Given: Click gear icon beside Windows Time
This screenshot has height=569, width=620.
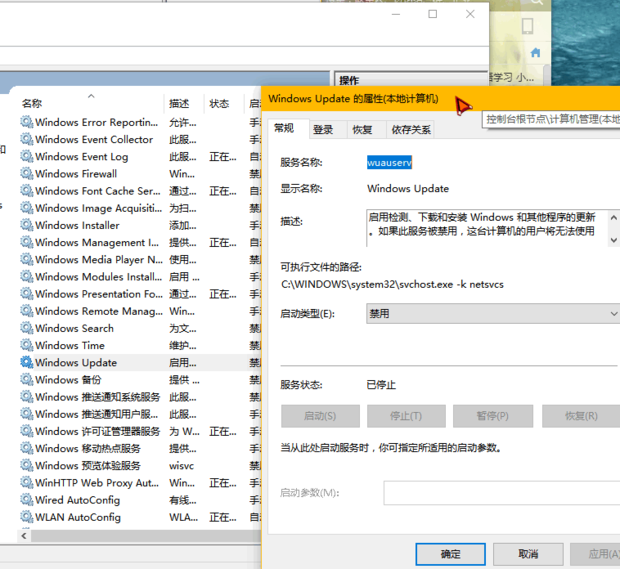Looking at the screenshot, I should pos(26,345).
